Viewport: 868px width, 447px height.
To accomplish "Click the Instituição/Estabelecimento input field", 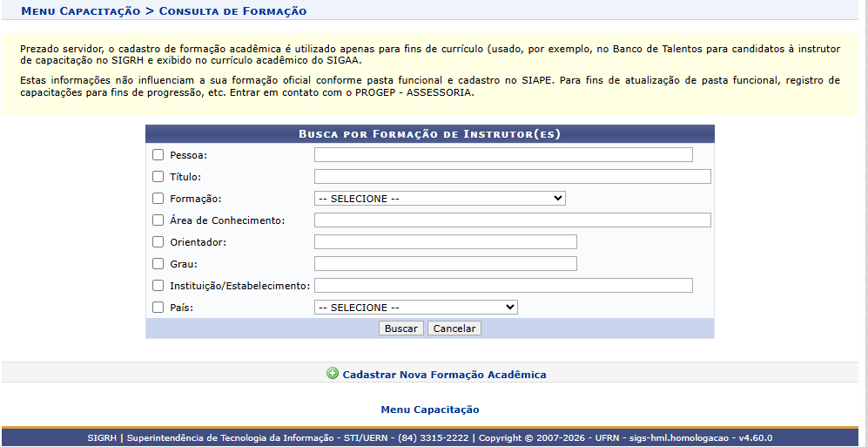I will tap(503, 285).
